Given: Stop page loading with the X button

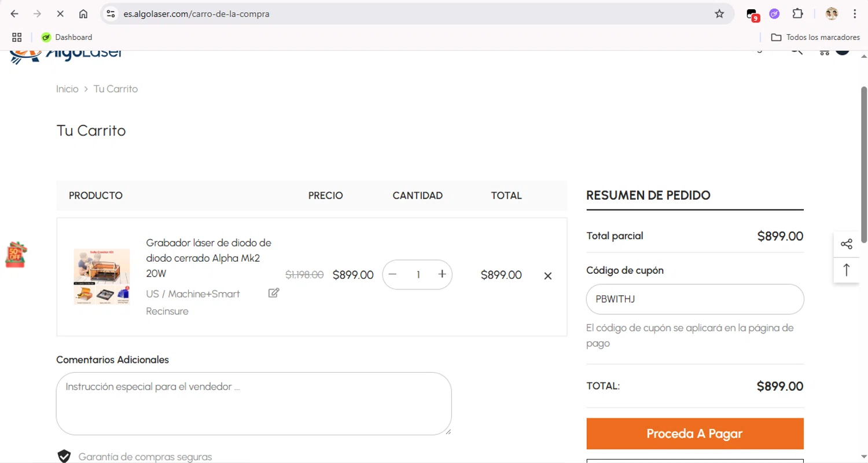Looking at the screenshot, I should (60, 14).
